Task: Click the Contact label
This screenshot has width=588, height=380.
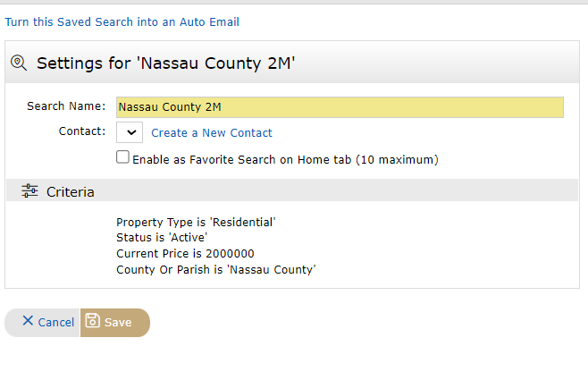Action: [82, 131]
